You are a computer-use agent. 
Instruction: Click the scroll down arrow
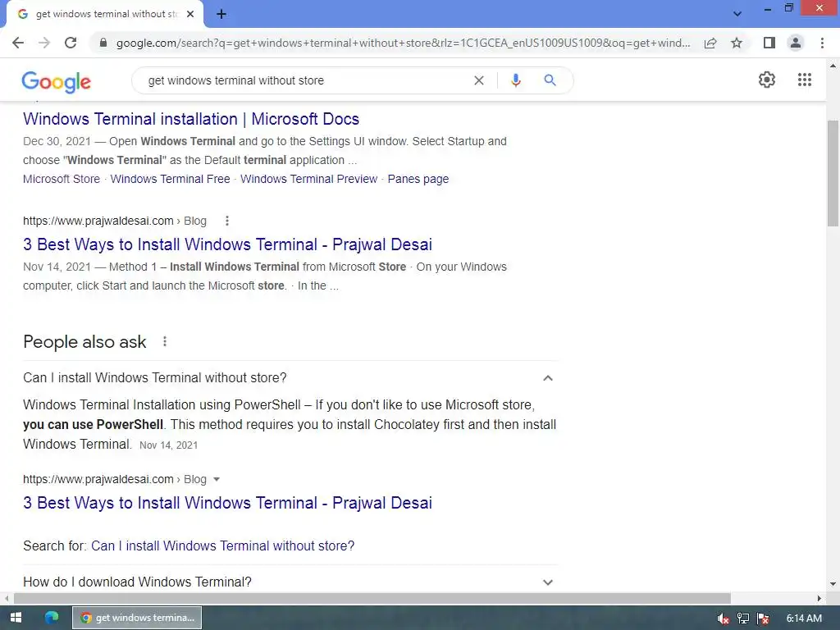tap(833, 584)
